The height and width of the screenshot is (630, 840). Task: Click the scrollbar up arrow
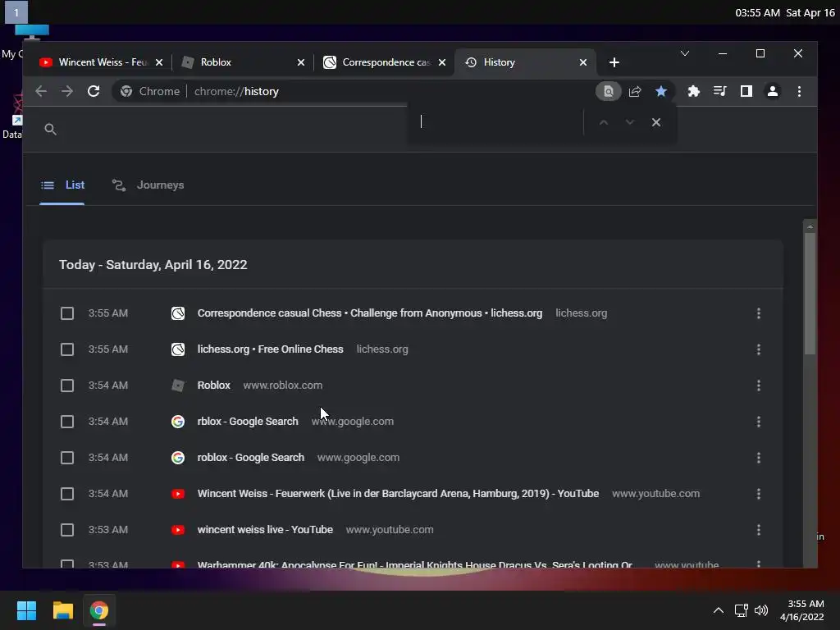[810, 227]
